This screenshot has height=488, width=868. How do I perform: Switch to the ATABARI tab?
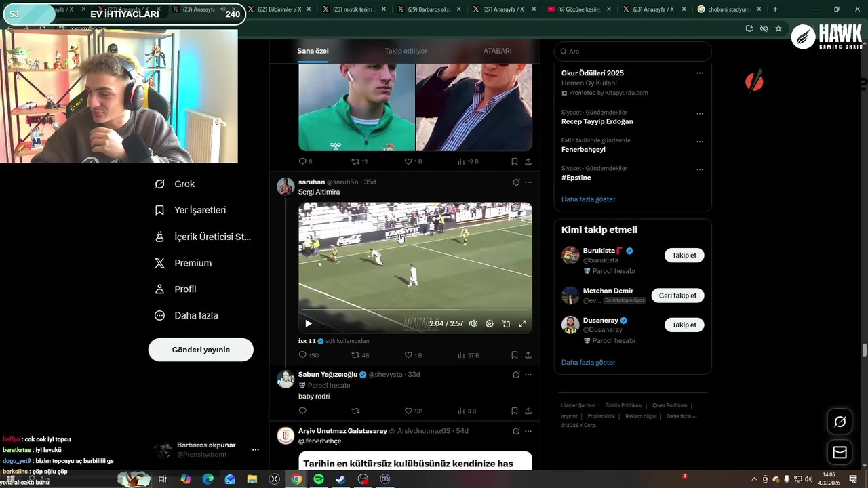[x=497, y=51]
